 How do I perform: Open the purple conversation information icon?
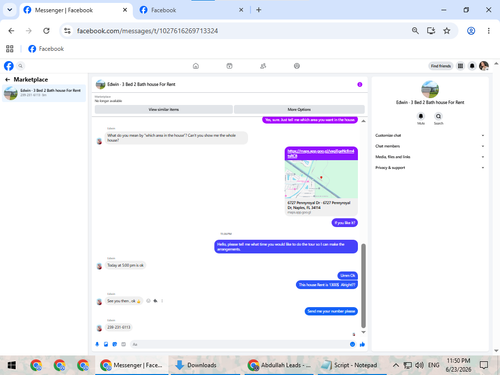[x=360, y=84]
